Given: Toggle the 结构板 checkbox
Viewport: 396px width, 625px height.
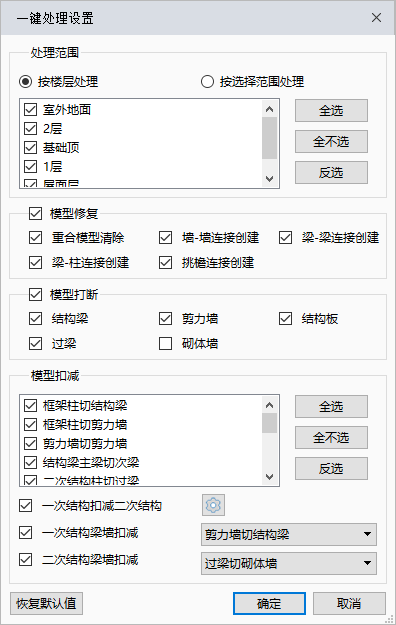Looking at the screenshot, I should pyautogui.click(x=286, y=318).
